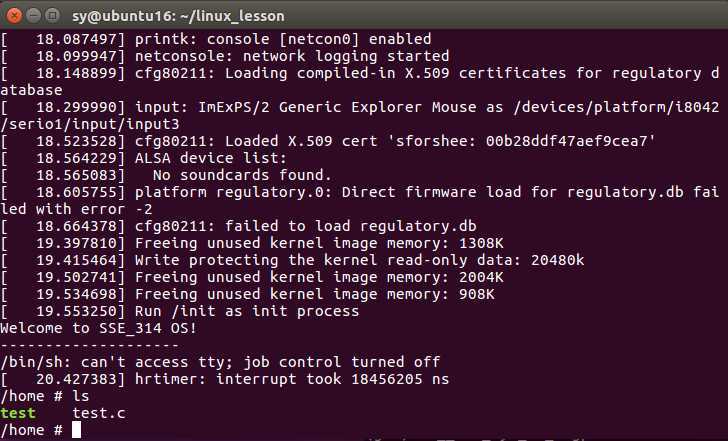Click 'netconsole: network logging started' line
728x441 pixels.
coord(225,56)
